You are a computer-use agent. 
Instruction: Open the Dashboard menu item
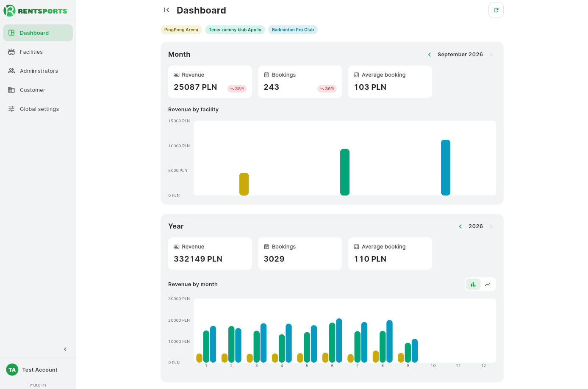tap(38, 33)
